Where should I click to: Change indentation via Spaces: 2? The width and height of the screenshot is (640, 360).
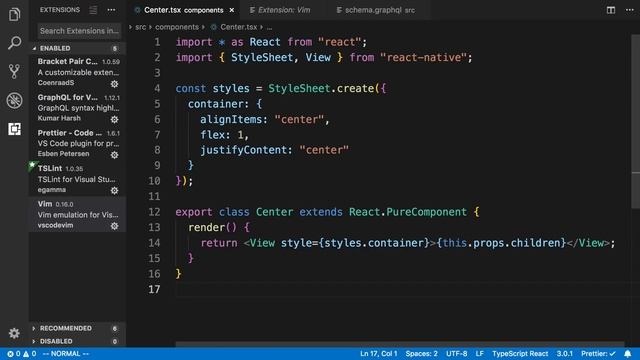421,353
